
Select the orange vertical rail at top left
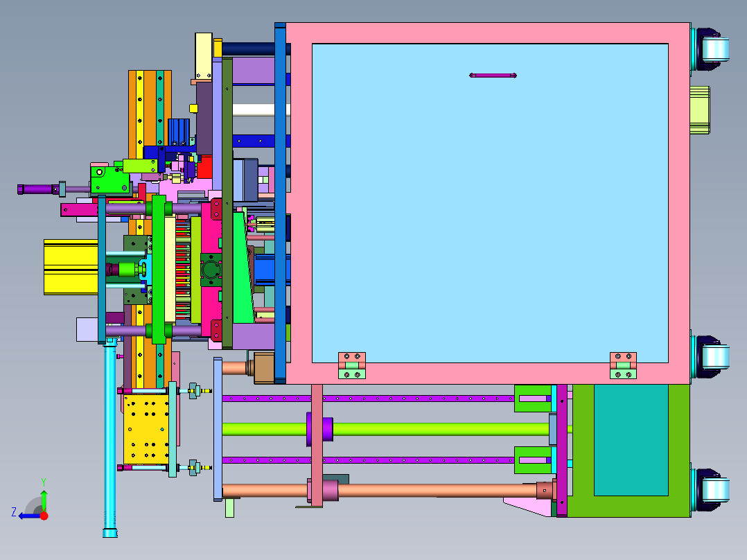(x=150, y=110)
